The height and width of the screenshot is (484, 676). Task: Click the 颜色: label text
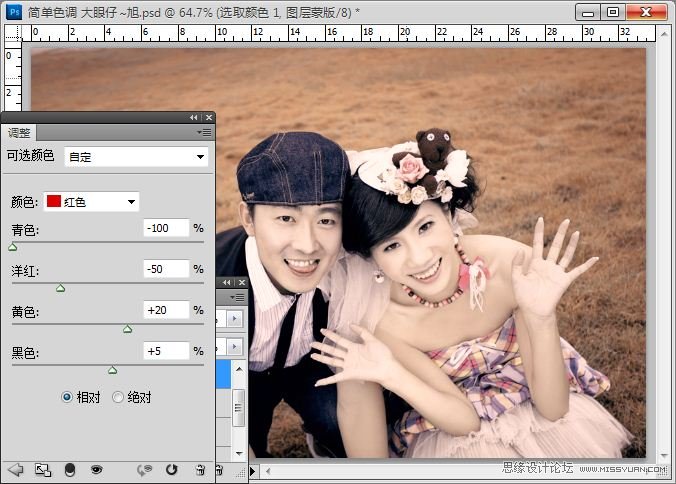click(x=25, y=202)
